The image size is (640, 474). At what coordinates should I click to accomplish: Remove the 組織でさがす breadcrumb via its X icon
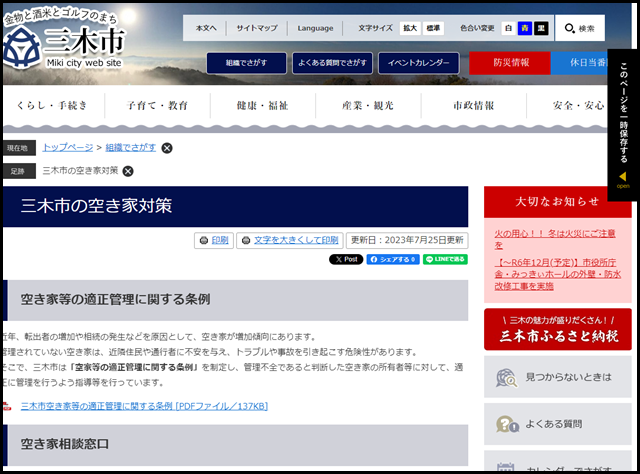pyautogui.click(x=167, y=148)
